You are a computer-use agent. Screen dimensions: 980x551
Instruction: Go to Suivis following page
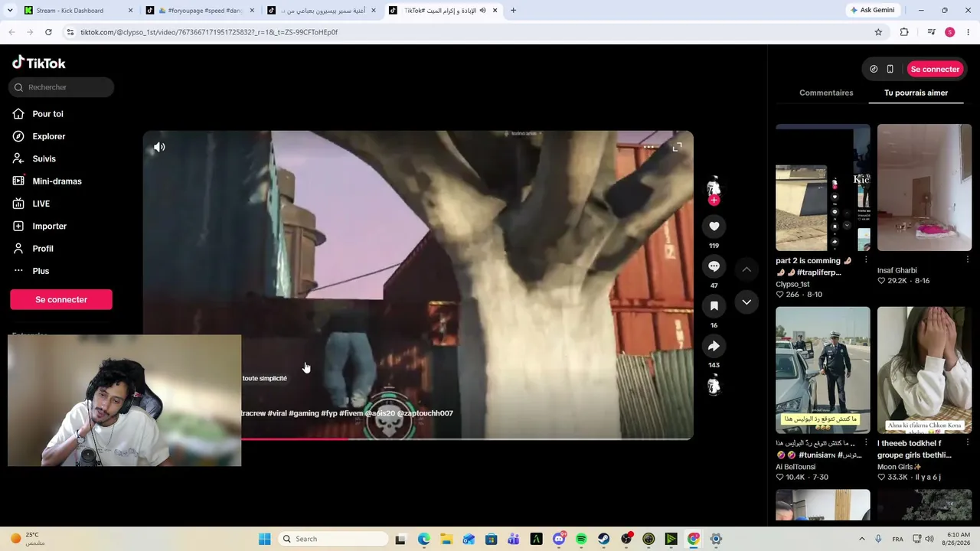tap(44, 158)
